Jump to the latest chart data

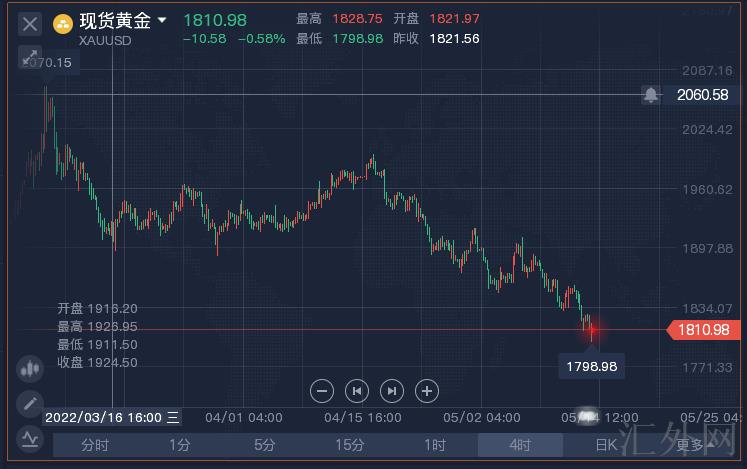(x=392, y=391)
